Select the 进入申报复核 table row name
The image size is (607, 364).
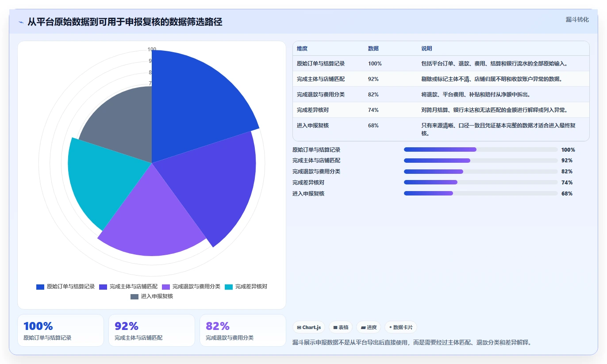coord(313,126)
